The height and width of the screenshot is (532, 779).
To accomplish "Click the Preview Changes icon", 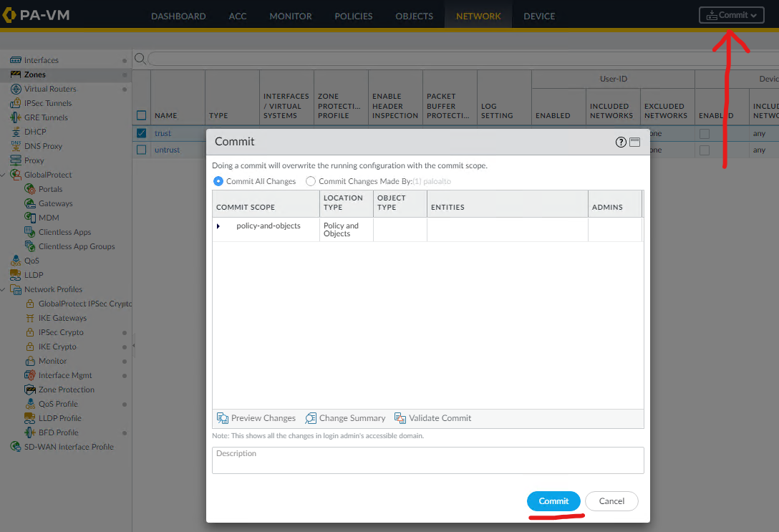I will click(x=223, y=418).
